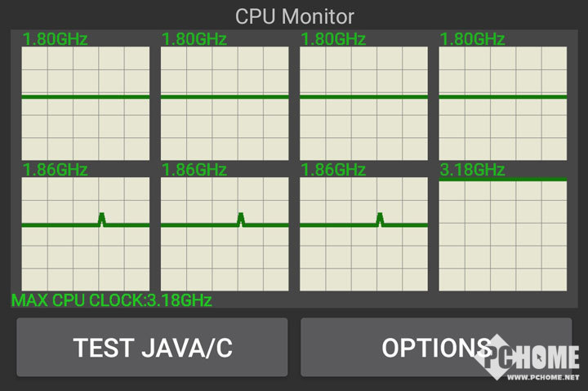The width and height of the screenshot is (588, 391).
Task: Select the first 1.80GHz core graph
Action: 86,104
